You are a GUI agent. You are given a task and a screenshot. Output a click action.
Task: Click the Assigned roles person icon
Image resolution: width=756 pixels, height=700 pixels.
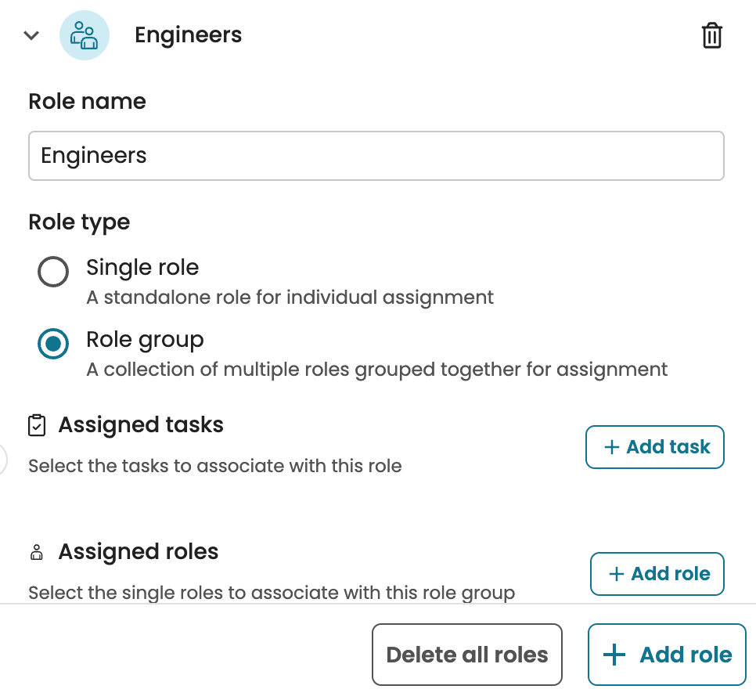tap(37, 553)
